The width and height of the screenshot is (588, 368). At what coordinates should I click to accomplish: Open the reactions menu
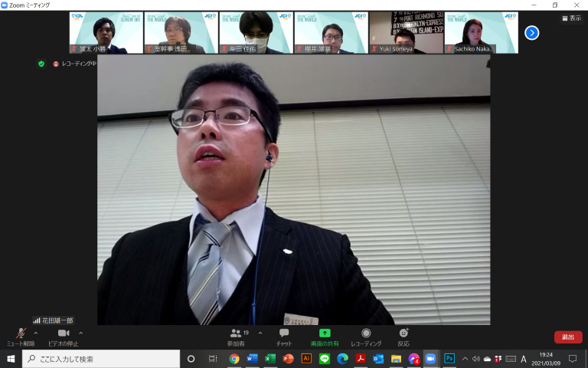(x=403, y=336)
